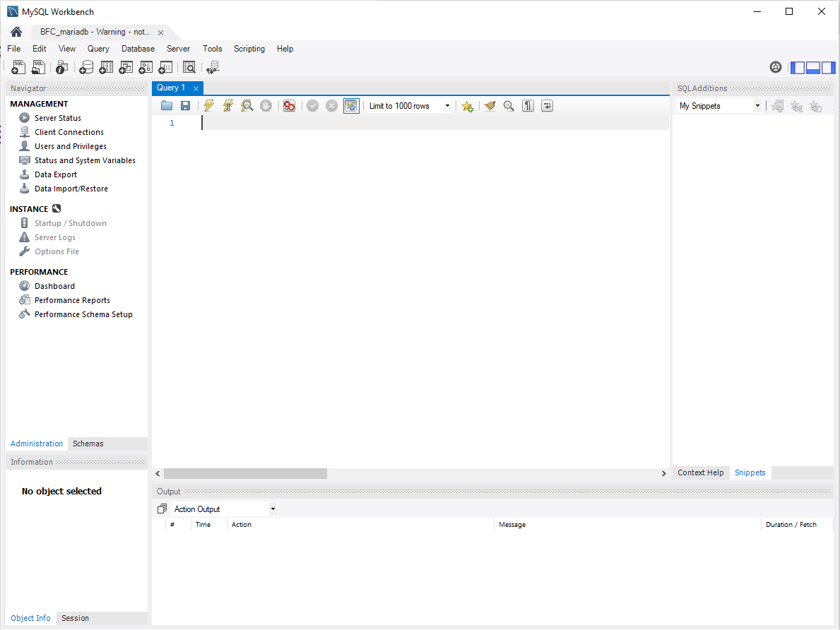Create a new function icon
Image resolution: width=840 pixels, height=630 pixels.
point(165,68)
